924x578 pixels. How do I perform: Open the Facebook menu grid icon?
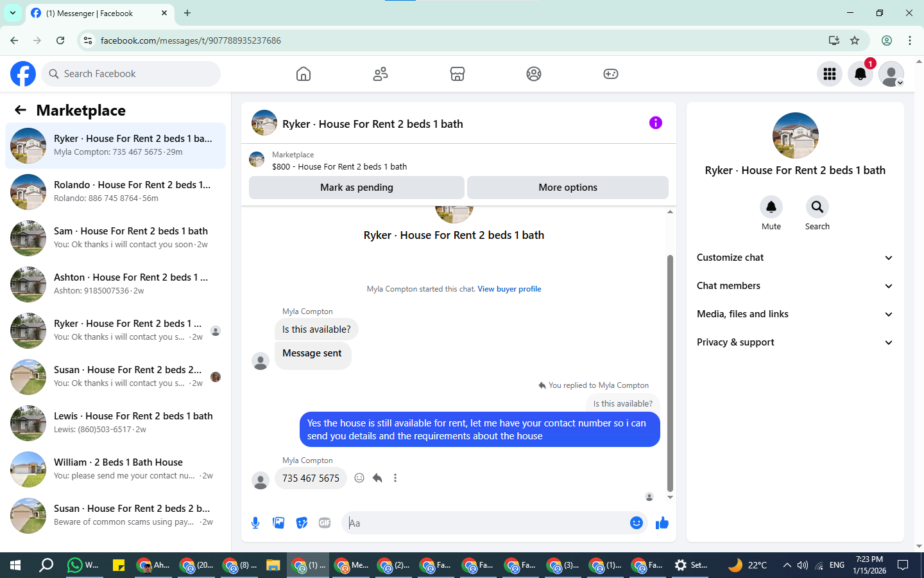tap(830, 74)
